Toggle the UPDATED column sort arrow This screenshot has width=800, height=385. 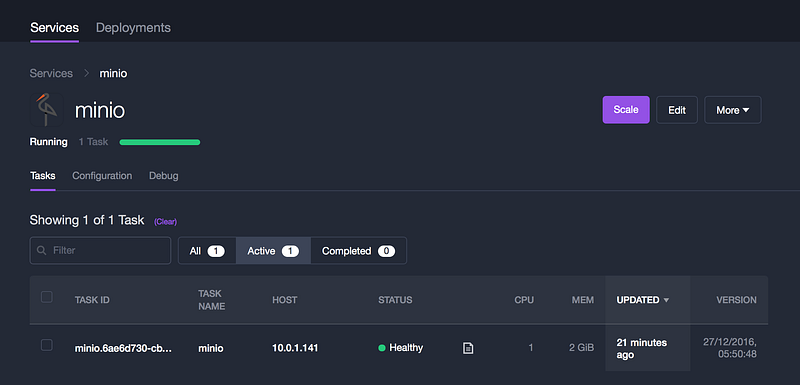pyautogui.click(x=666, y=300)
